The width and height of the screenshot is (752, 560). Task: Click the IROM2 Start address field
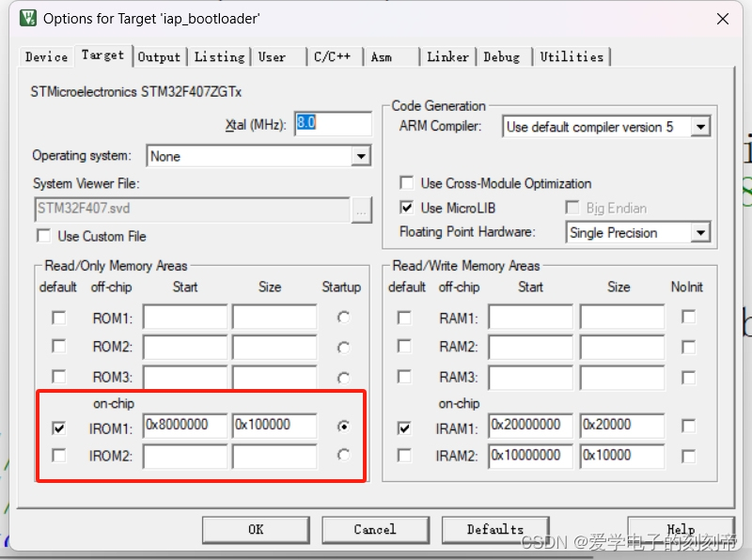[x=185, y=456]
